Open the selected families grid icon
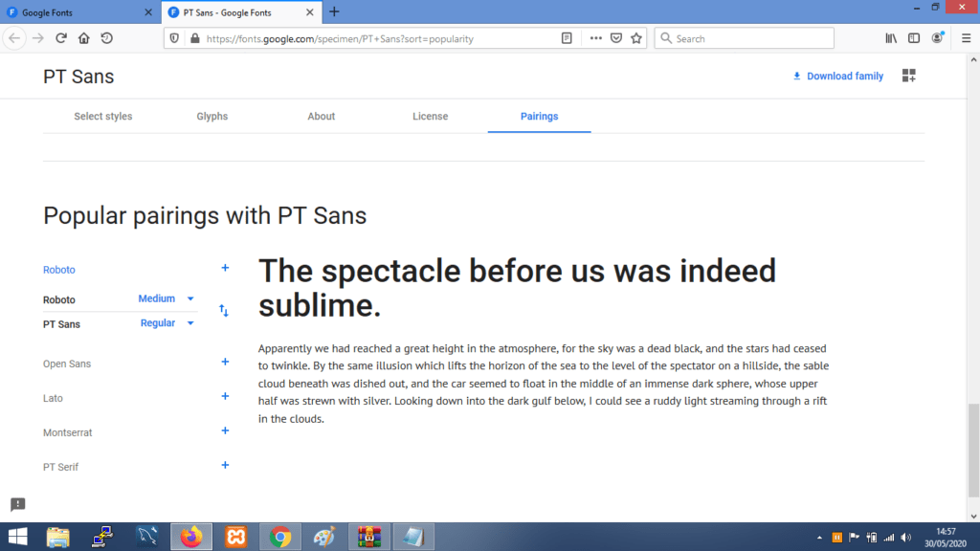The width and height of the screenshot is (980, 551). tap(909, 76)
